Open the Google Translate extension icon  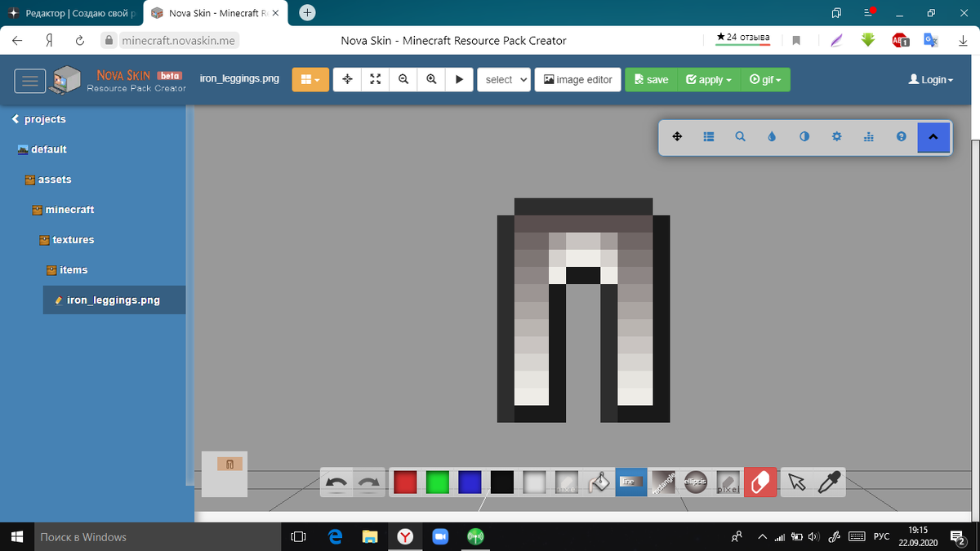pos(931,40)
